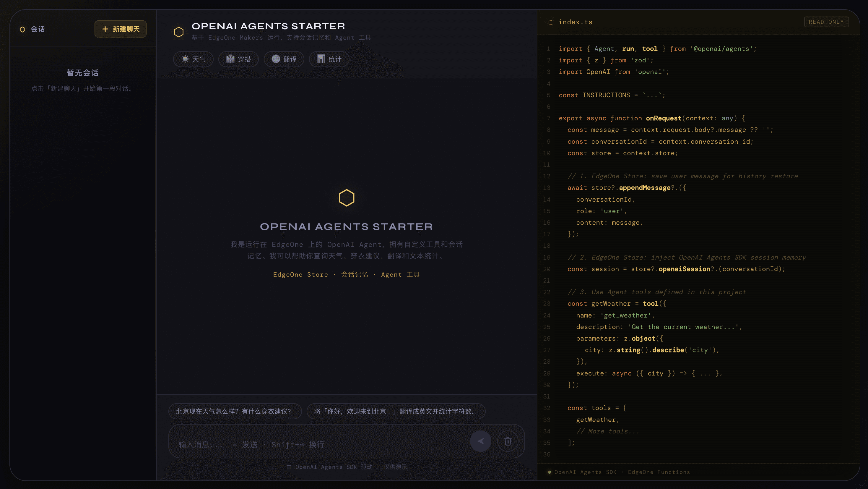
Task: Click the 暂无会话 empty state text
Action: 82,72
